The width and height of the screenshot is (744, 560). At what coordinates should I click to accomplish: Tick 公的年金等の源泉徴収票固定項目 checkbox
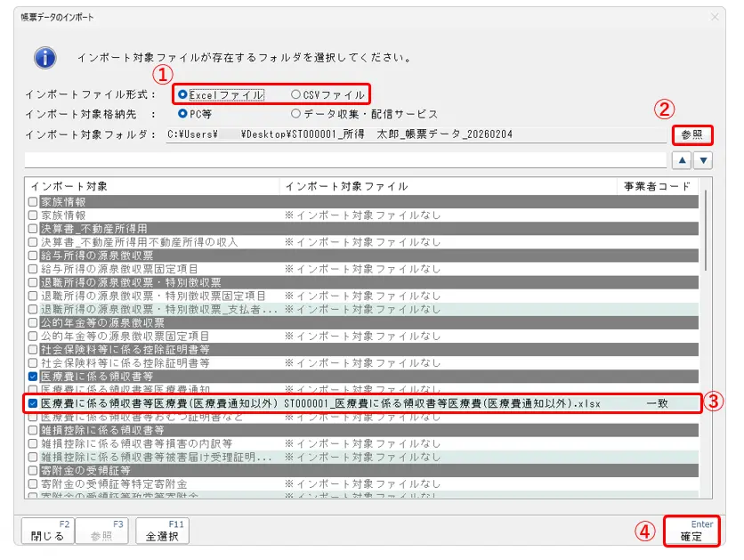[x=33, y=336]
